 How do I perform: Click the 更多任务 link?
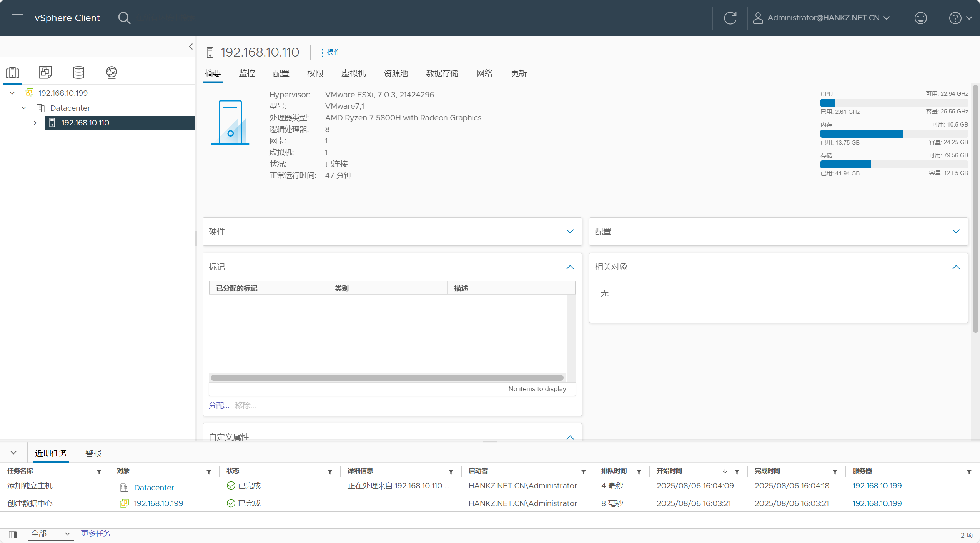coord(96,533)
